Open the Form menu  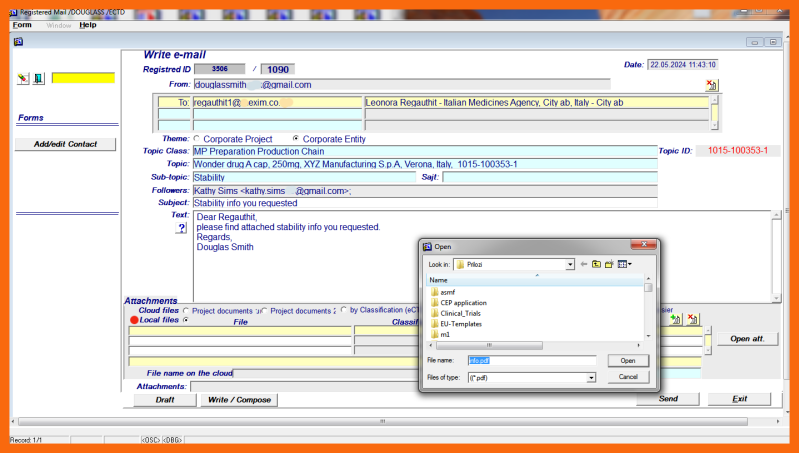click(21, 25)
